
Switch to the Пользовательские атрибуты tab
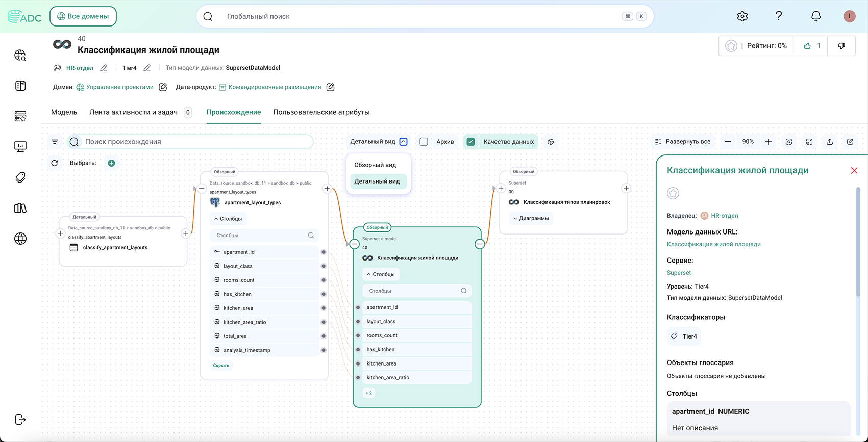(321, 112)
